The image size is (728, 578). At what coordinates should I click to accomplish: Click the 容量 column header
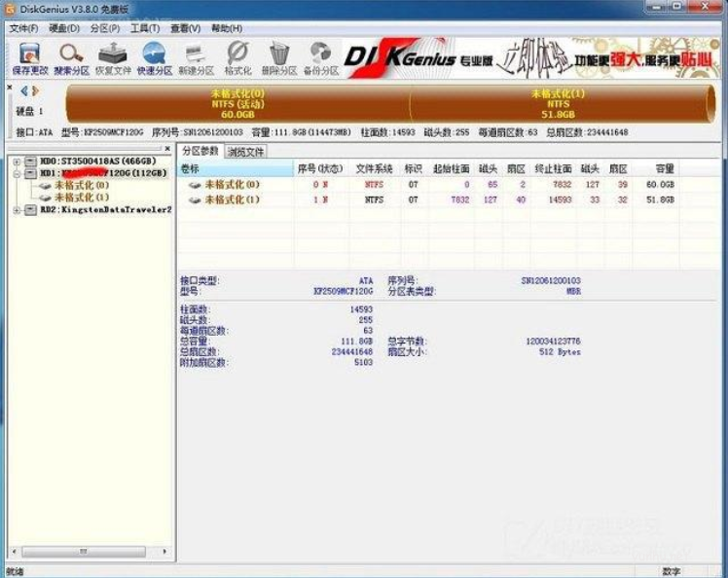click(665, 168)
